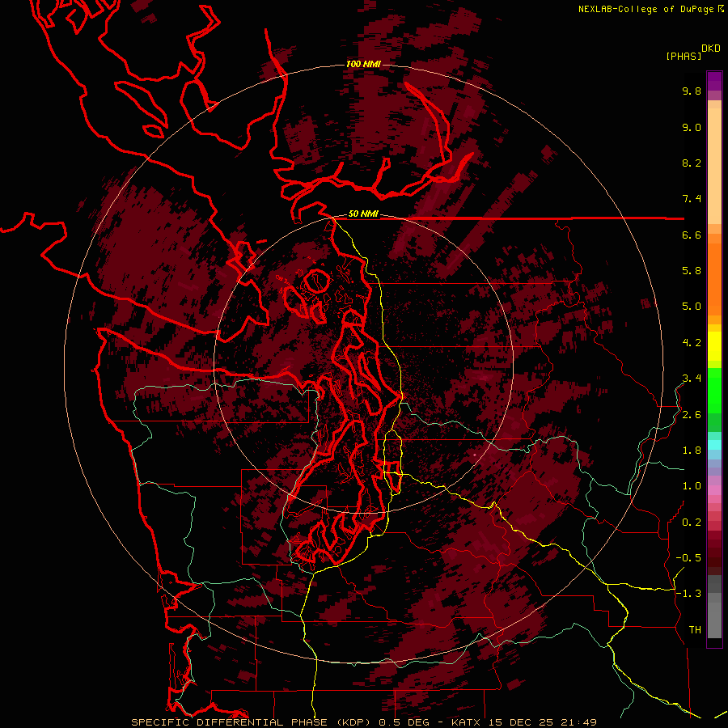Click the 5.0 legend value
Image resolution: width=728 pixels, height=728 pixels.
(692, 307)
